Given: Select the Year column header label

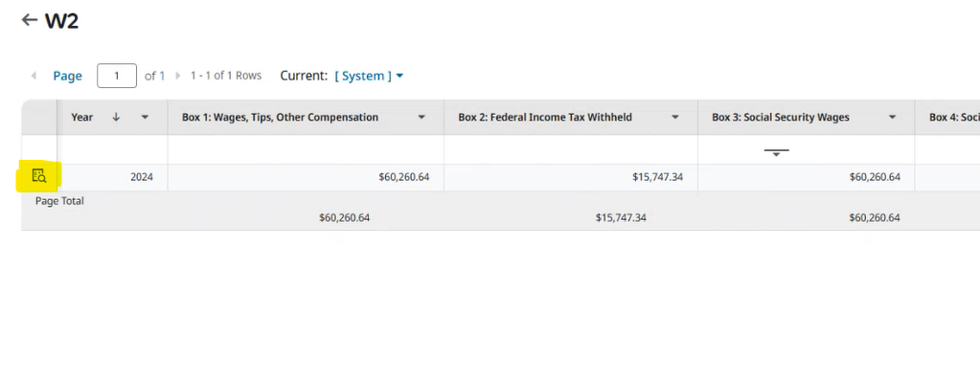Looking at the screenshot, I should coord(81,117).
